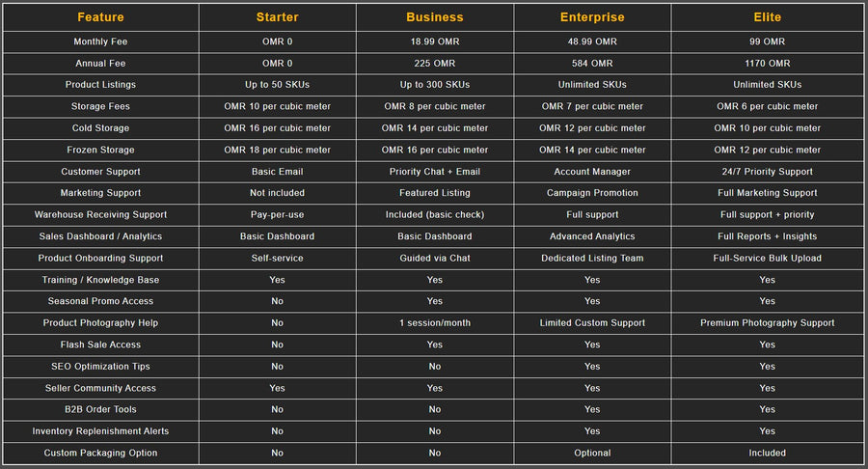Select the Business plan header

click(x=435, y=17)
